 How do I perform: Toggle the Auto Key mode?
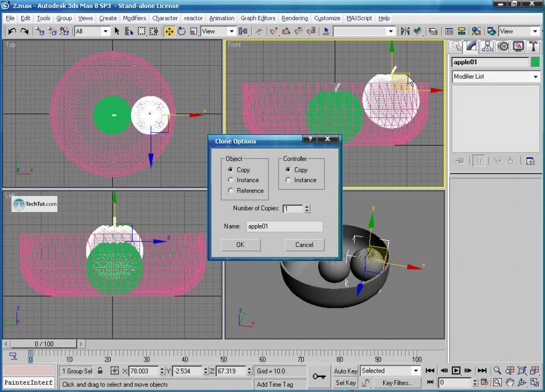tap(345, 371)
